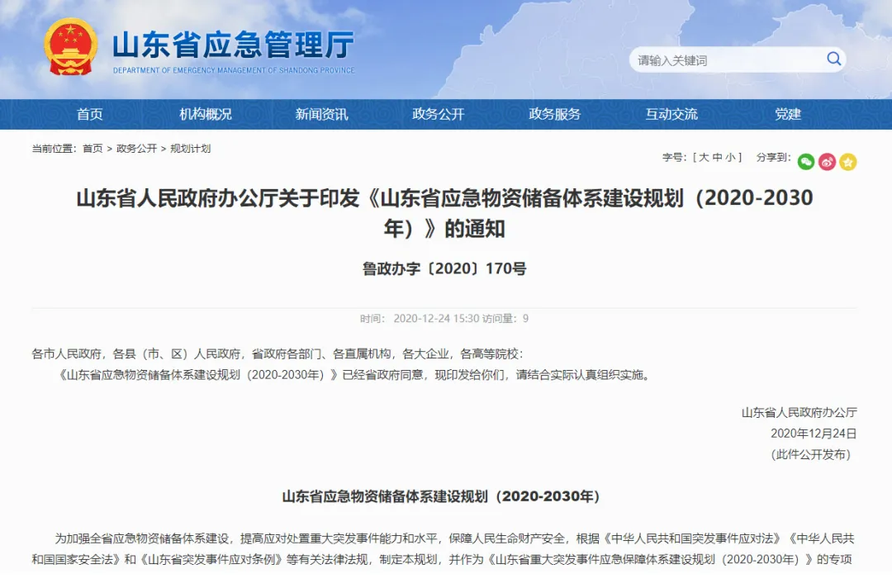Open the 政务公开 navigation item
Screen dimensions: 892x588
pyautogui.click(x=438, y=114)
